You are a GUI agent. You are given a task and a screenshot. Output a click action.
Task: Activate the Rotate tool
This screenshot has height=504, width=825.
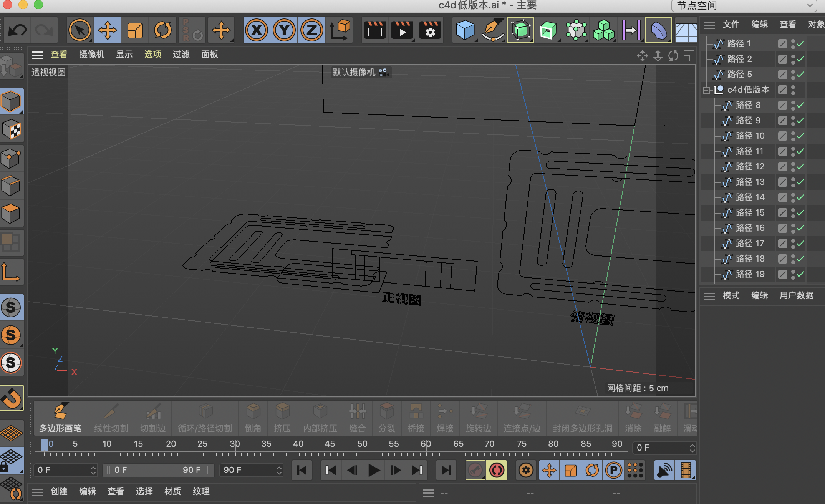(162, 30)
